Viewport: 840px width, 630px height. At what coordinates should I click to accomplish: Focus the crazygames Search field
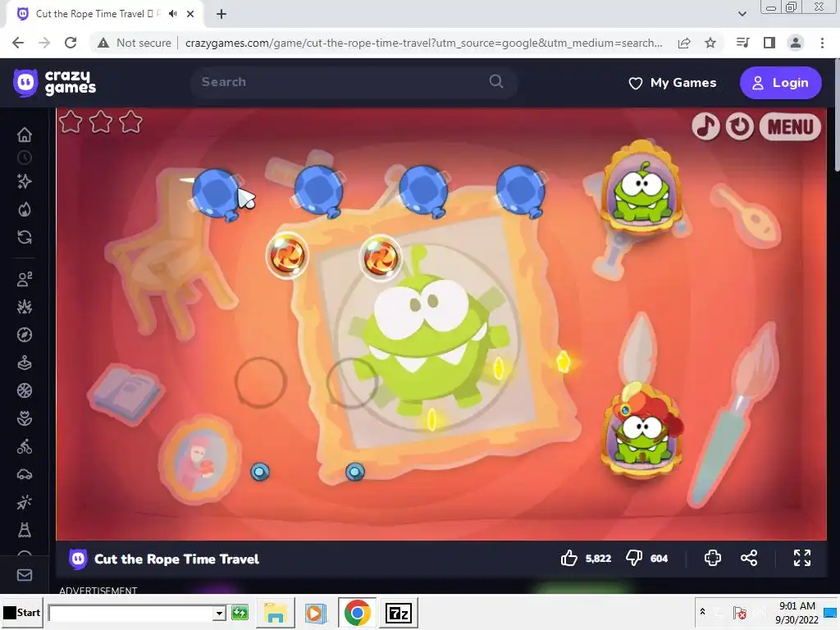pyautogui.click(x=354, y=82)
